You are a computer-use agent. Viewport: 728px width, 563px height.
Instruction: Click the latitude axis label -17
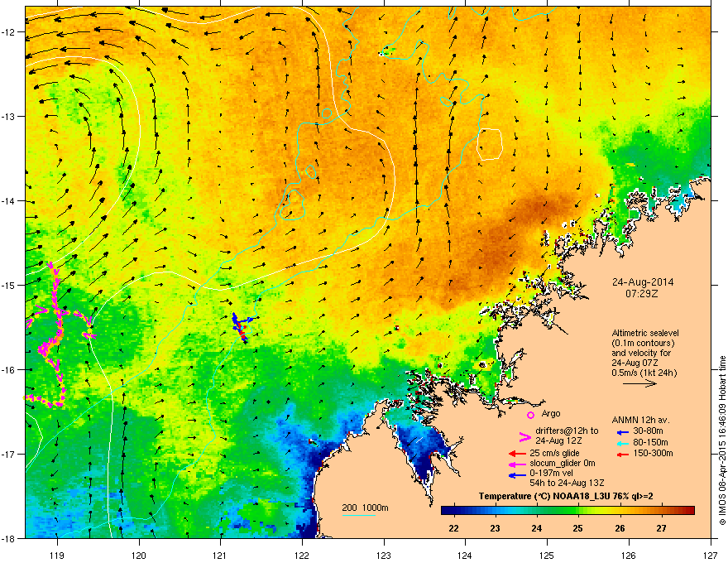[8, 454]
